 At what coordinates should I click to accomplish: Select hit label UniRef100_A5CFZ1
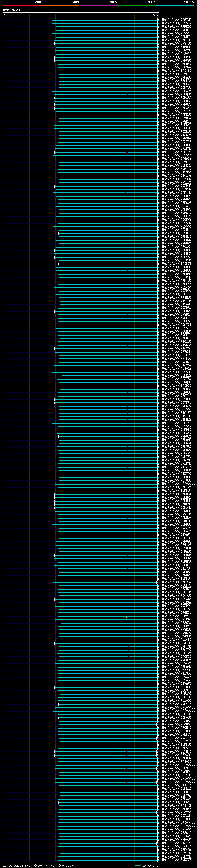click(177, 84)
